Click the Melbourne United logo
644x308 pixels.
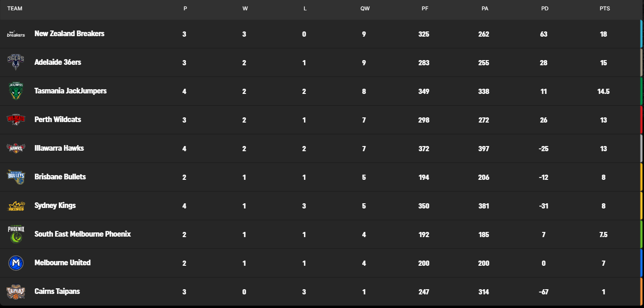[16, 263]
